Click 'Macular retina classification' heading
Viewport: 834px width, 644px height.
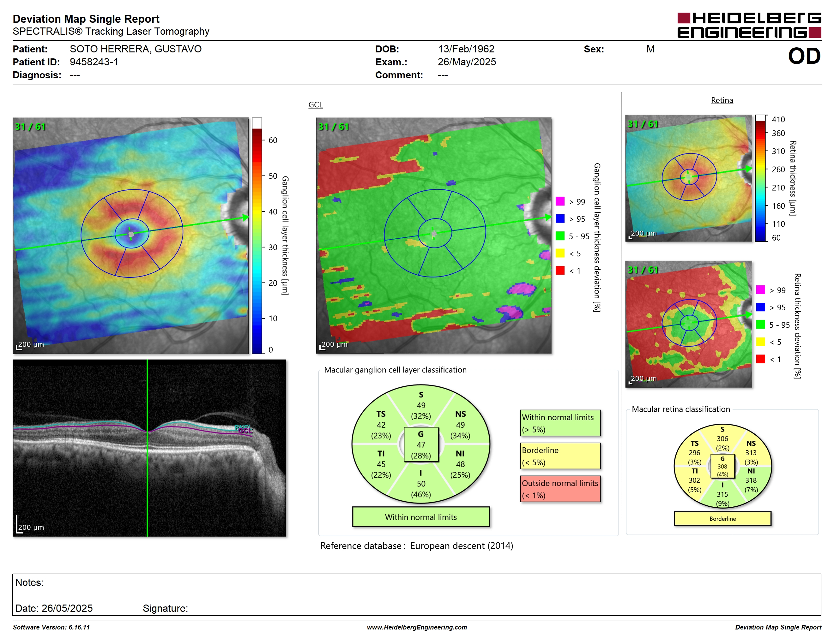(x=681, y=409)
